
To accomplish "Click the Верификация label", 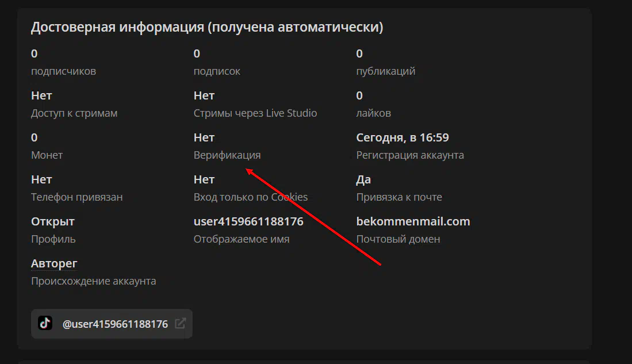I will pyautogui.click(x=227, y=155).
